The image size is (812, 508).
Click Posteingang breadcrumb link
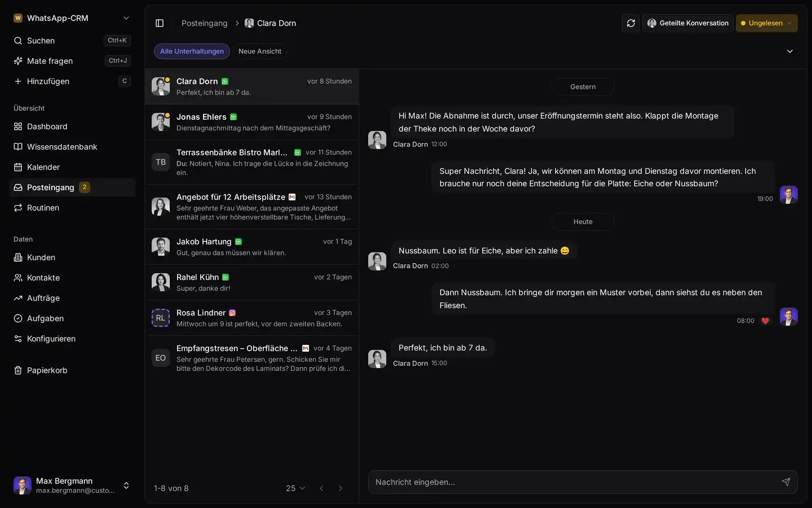click(x=205, y=23)
